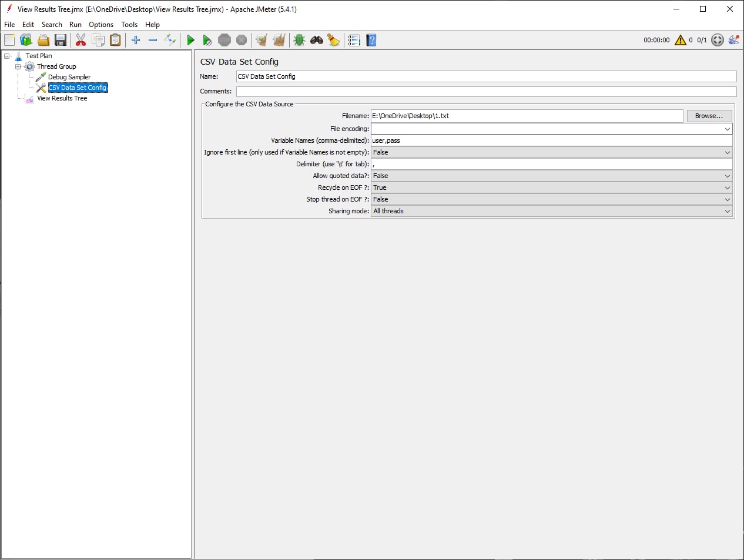The image size is (744, 560).
Task: Open the Search menu
Action: [52, 25]
